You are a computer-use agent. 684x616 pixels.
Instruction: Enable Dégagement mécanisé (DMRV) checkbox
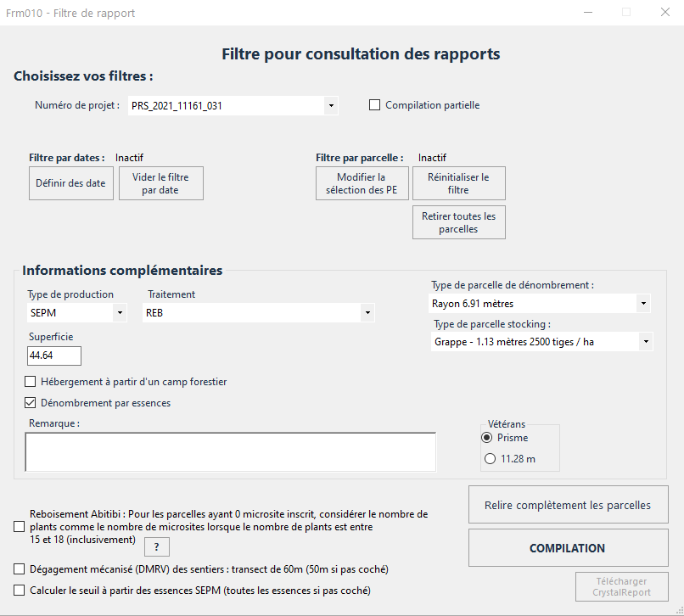click(x=20, y=569)
